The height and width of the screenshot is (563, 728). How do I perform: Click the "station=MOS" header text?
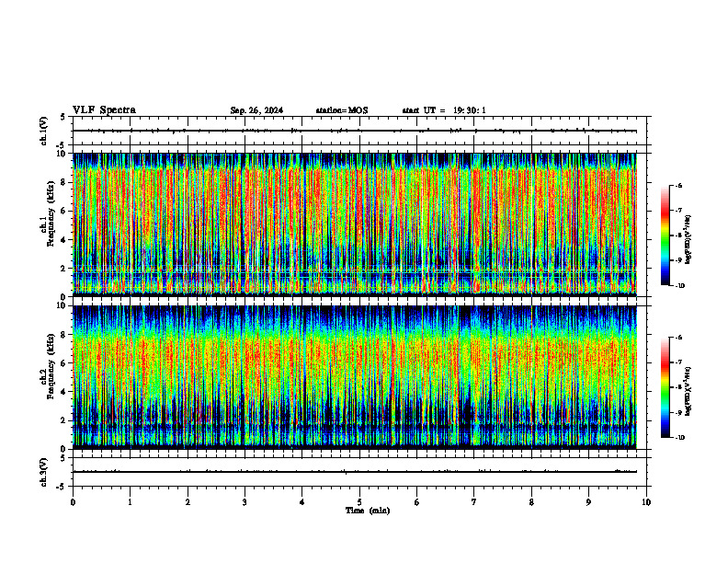(342, 110)
